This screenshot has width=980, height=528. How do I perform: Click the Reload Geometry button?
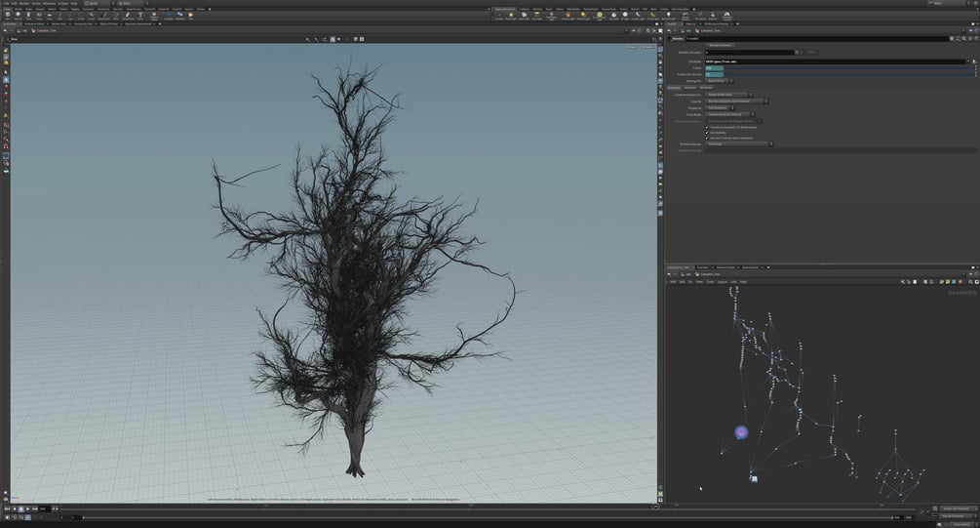(722, 45)
